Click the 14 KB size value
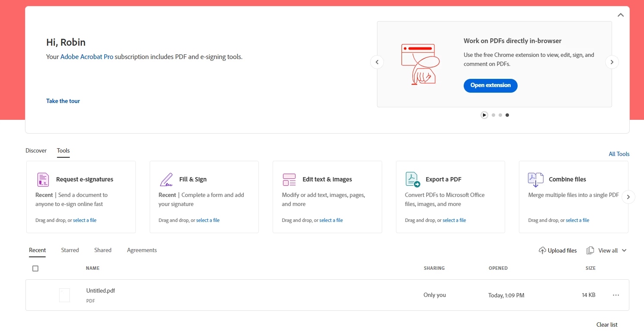 point(588,295)
